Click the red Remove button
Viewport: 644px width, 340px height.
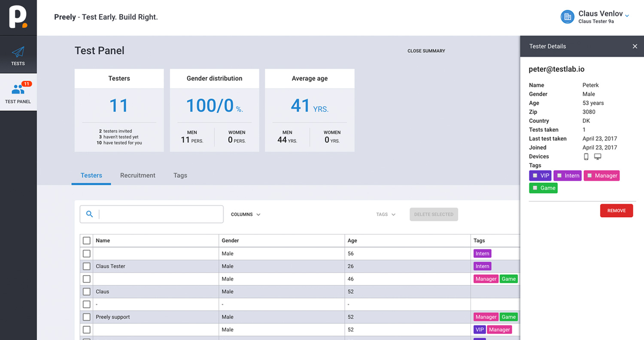617,211
